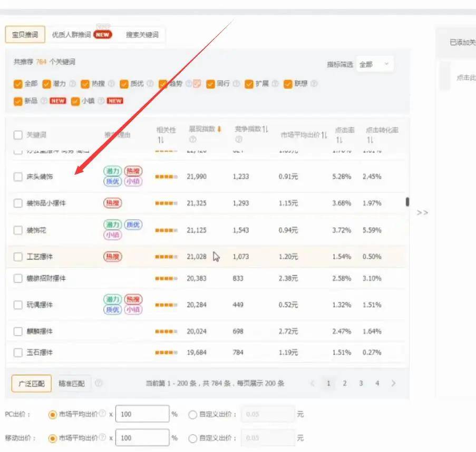
Task: Open the 指标筛选 dropdown showing 全部
Action: click(x=374, y=64)
